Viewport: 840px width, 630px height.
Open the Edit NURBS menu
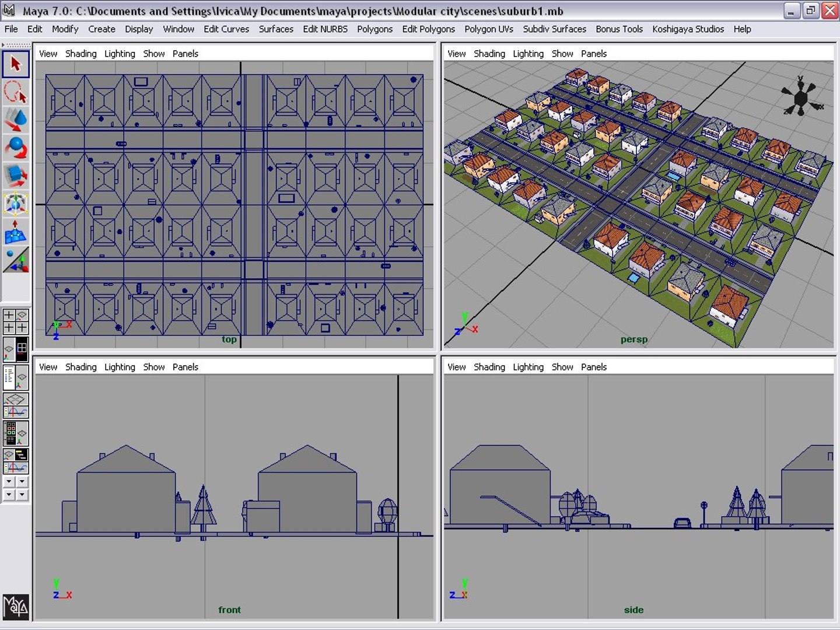[325, 29]
